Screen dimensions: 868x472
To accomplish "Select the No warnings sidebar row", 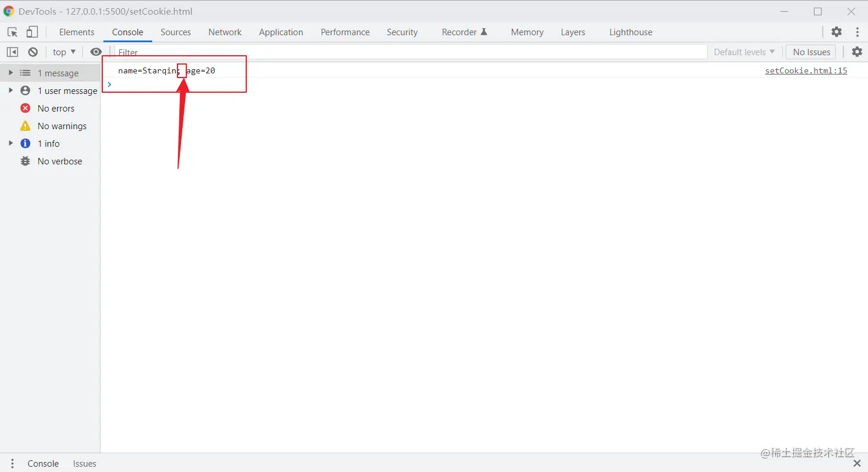I will click(50, 126).
